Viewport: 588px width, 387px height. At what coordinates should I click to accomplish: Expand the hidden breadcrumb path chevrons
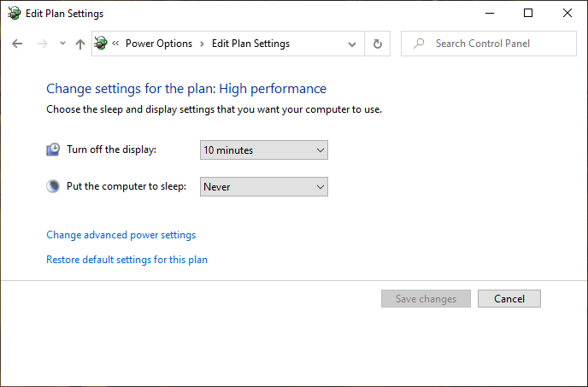point(115,43)
